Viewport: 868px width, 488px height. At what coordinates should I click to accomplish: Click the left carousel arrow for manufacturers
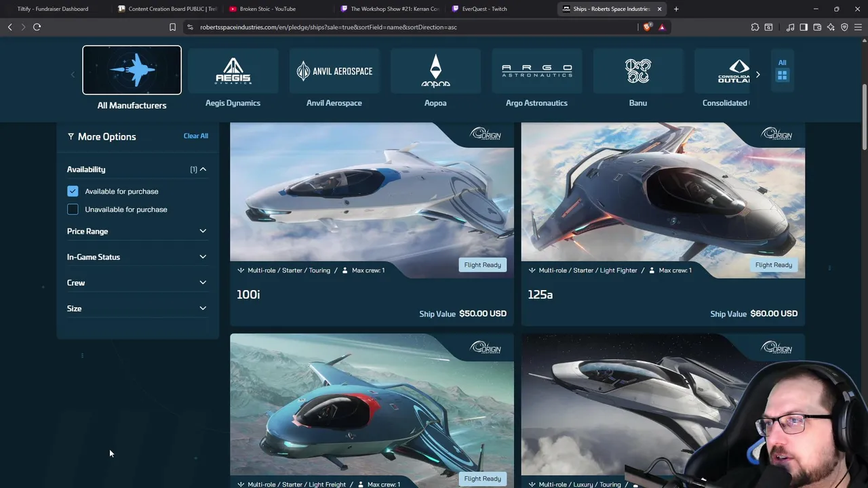(x=73, y=75)
